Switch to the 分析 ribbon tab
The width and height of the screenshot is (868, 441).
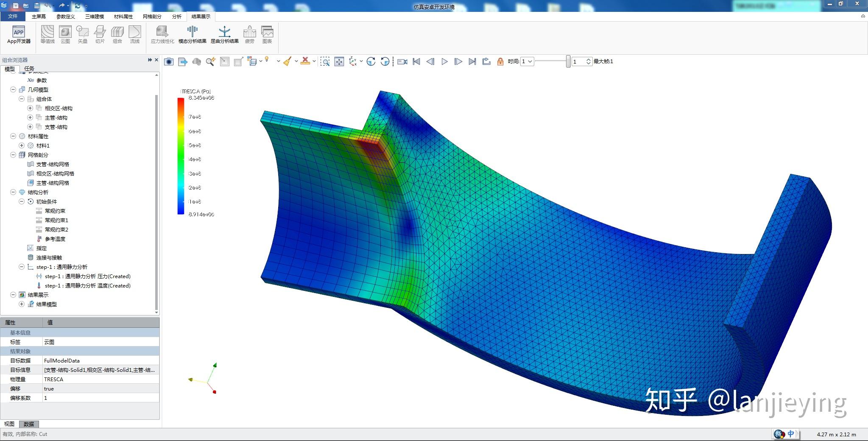178,17
